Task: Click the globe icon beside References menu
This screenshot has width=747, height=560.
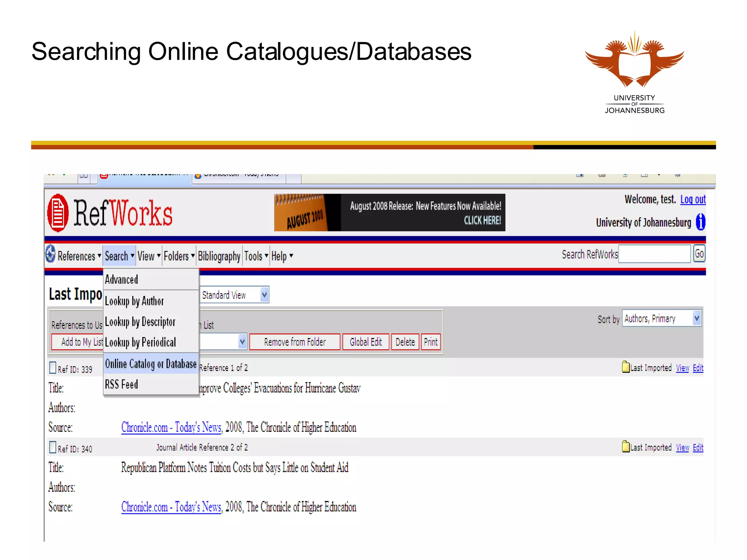Action: tap(50, 254)
